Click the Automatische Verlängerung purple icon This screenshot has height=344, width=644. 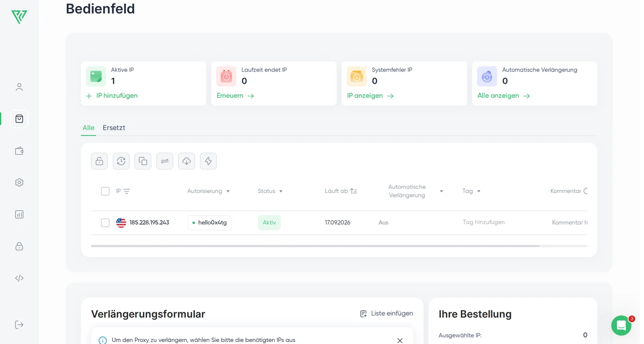click(487, 77)
